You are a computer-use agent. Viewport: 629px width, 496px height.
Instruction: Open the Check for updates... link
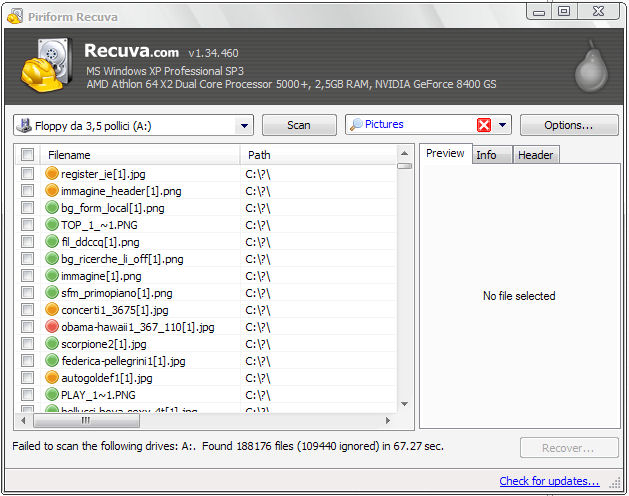click(x=550, y=481)
